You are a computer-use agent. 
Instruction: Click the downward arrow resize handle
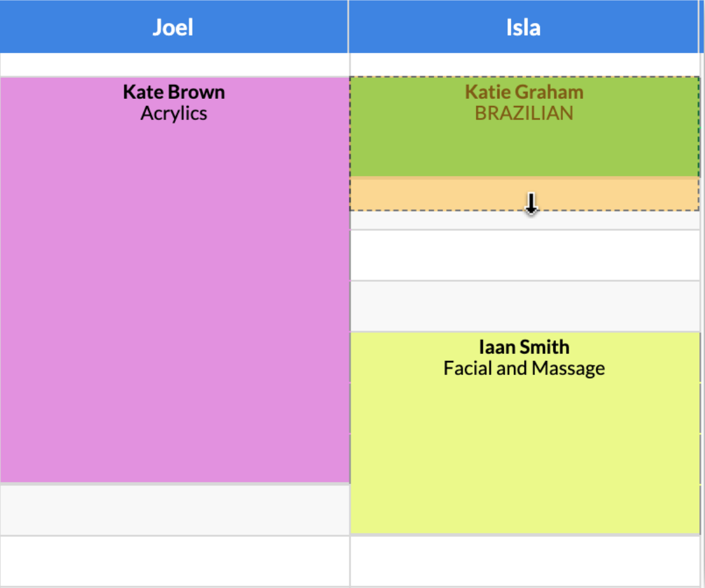coord(531,202)
